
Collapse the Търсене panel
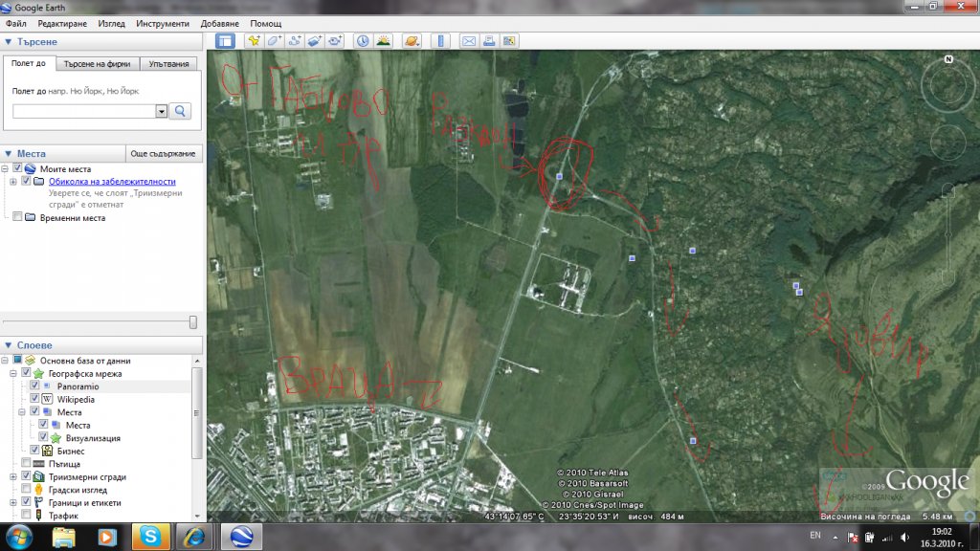[x=8, y=42]
